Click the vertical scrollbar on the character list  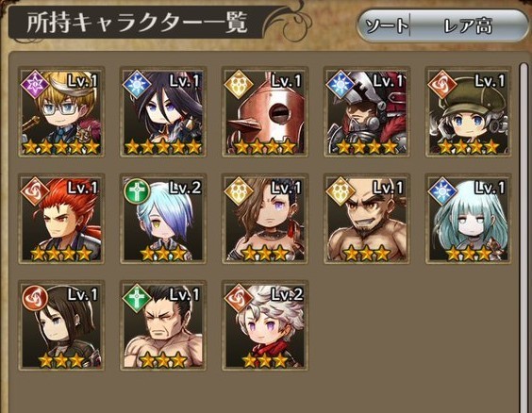pos(524,238)
